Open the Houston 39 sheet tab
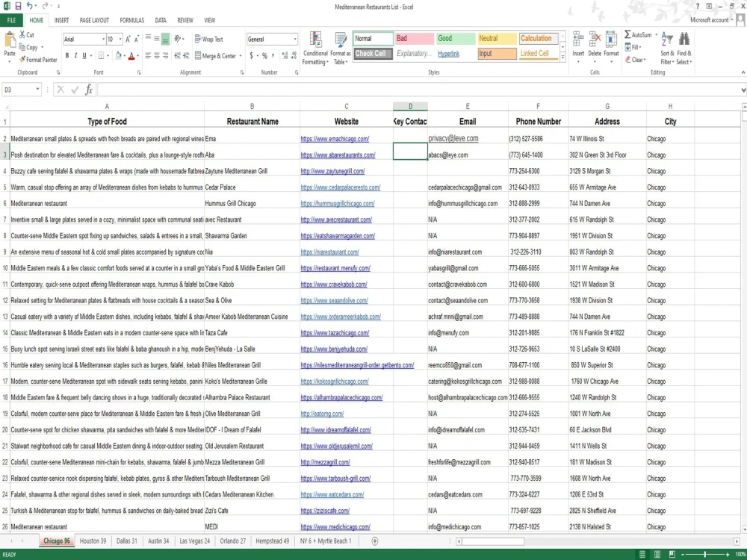 click(x=93, y=541)
